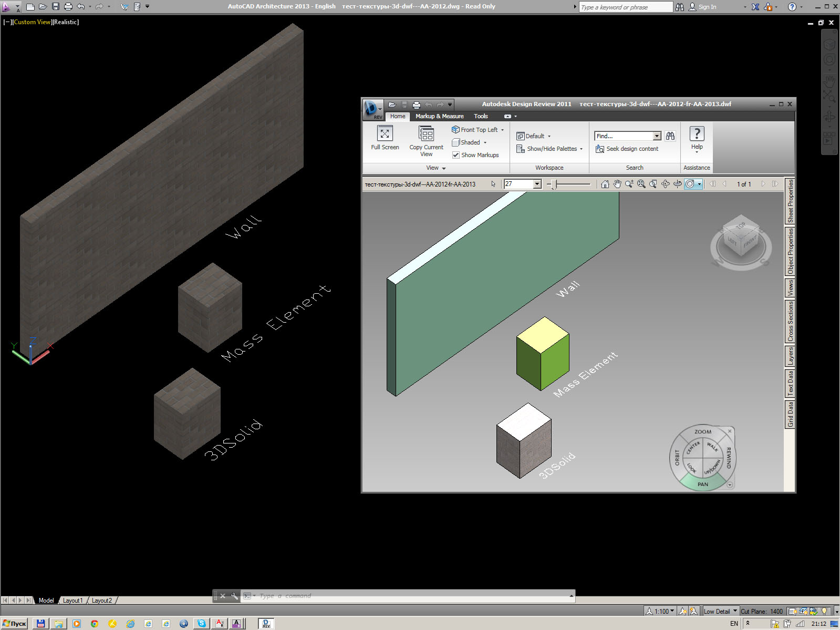This screenshot has height=630, width=840.
Task: Click the [-] viewport controls label
Action: pos(7,22)
